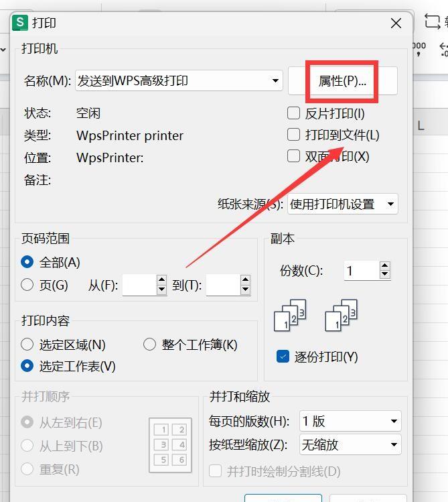The image size is (448, 502).
Task: Close the 打印 dialog
Action: (396, 23)
